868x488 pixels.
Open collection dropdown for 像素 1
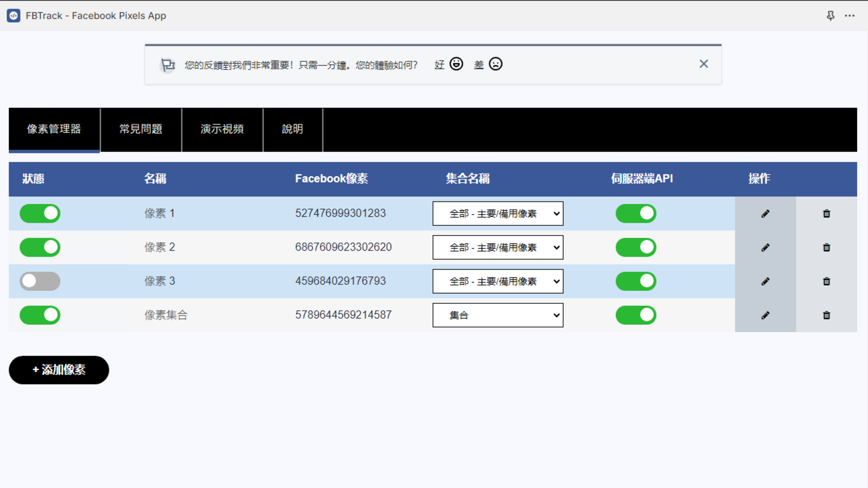click(498, 214)
